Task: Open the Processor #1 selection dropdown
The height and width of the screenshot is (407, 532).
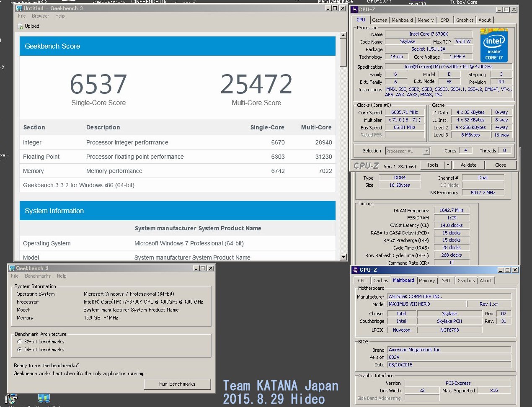Action: 426,151
